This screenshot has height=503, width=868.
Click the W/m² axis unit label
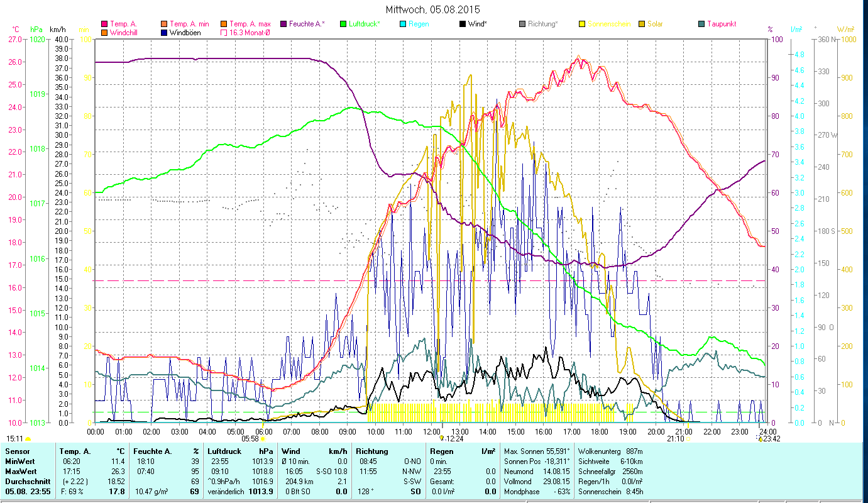845,30
